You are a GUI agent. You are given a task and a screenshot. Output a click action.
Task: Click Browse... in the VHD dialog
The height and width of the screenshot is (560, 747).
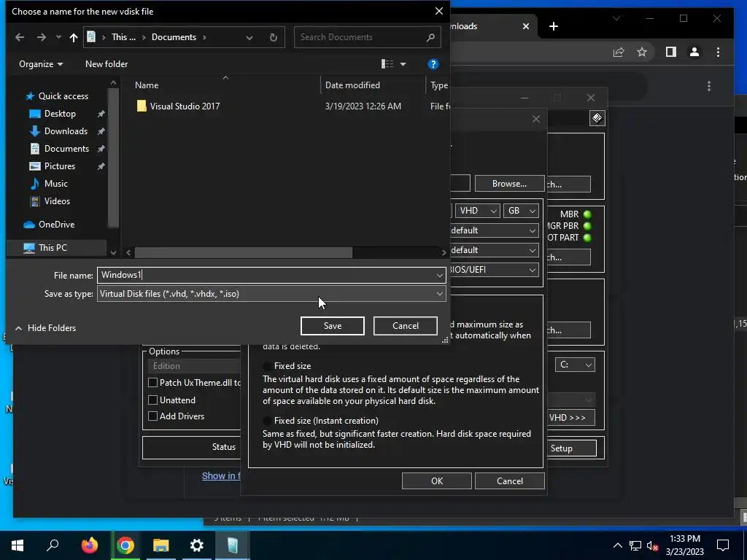click(x=509, y=184)
